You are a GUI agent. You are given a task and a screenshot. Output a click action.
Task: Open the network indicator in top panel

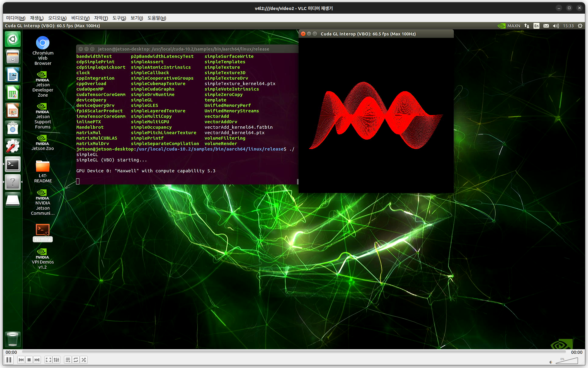tap(527, 26)
